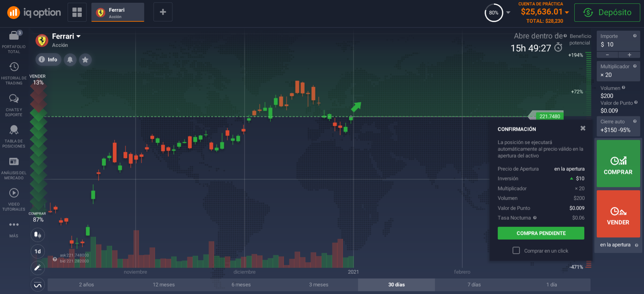Click the TOTAL: $28,230 text

tap(544, 21)
